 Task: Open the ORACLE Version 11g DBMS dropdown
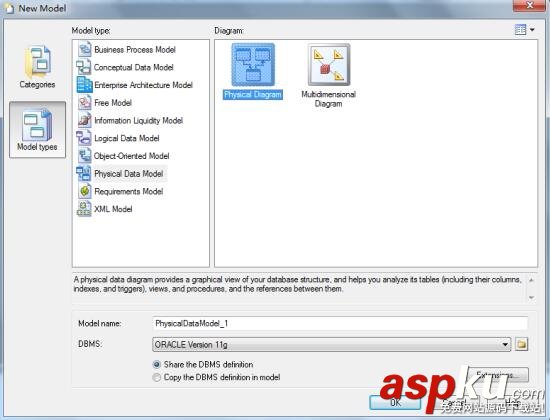tap(331, 345)
